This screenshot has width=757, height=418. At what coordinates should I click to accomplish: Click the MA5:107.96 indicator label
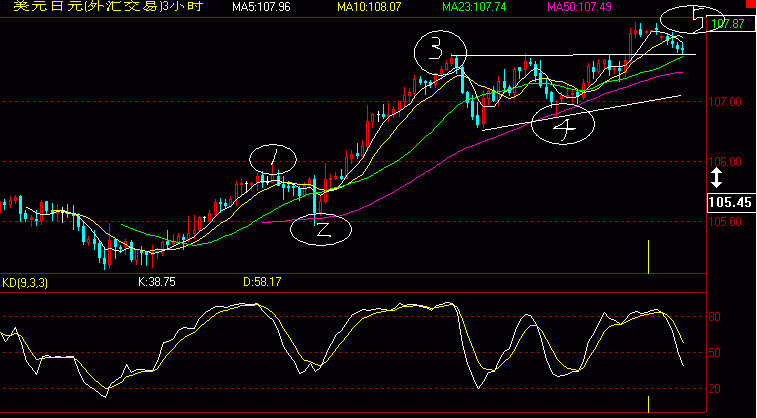[x=261, y=7]
